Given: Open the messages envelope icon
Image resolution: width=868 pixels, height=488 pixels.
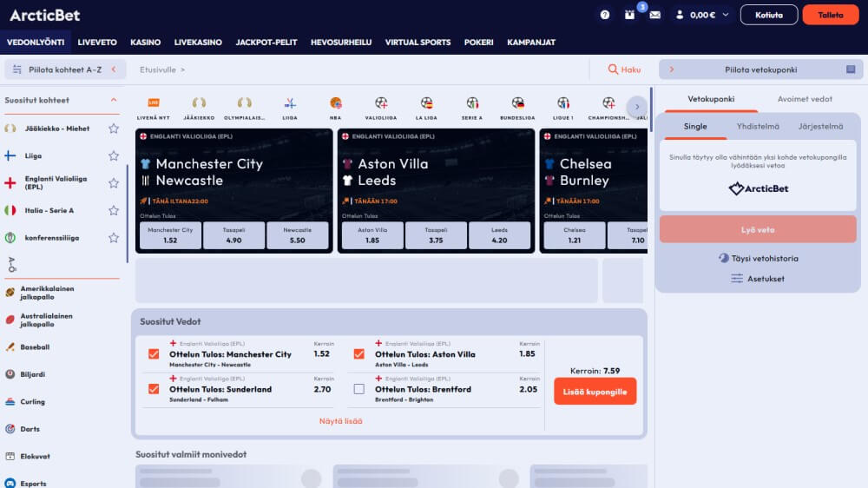Looking at the screenshot, I should pos(654,15).
